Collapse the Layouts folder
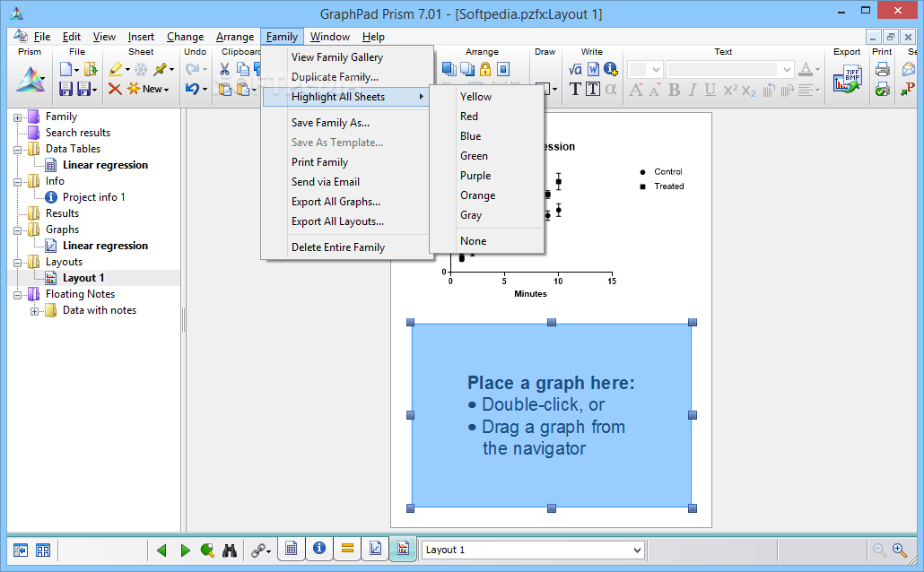The height and width of the screenshot is (572, 924). coord(18,263)
